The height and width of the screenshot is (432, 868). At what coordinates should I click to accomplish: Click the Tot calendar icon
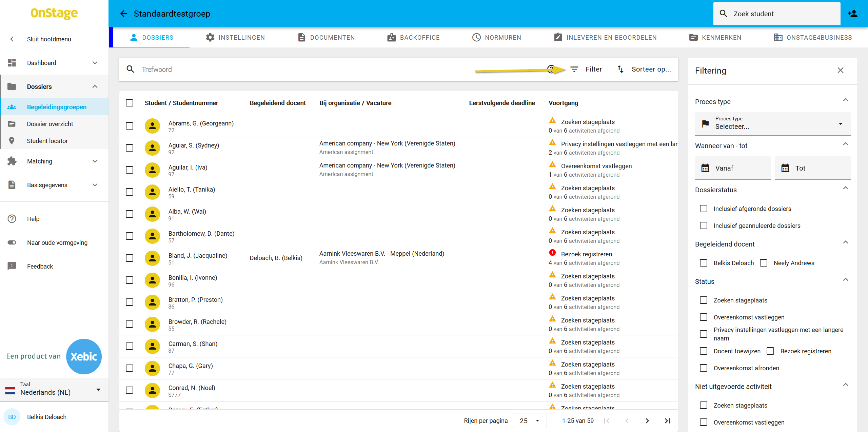(x=785, y=168)
